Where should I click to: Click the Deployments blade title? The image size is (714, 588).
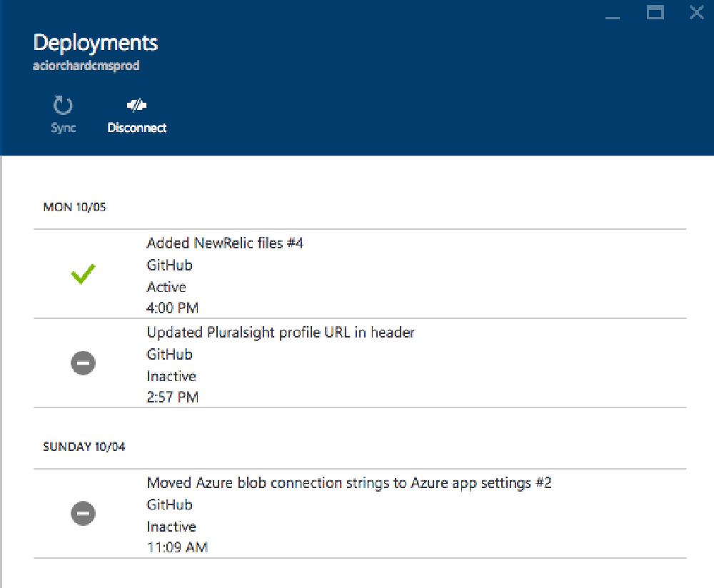pos(96,42)
